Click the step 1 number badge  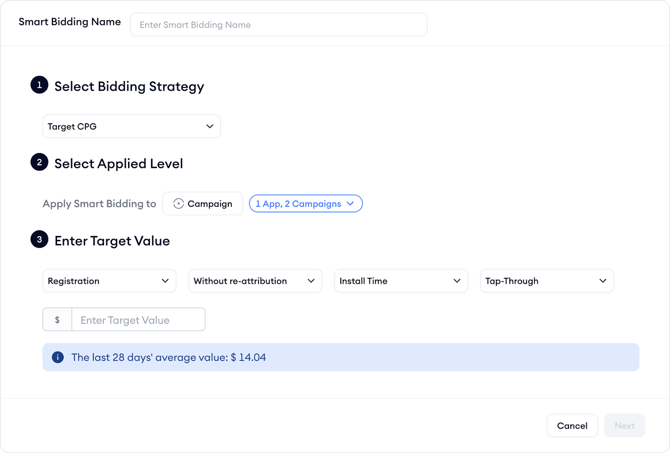point(39,85)
